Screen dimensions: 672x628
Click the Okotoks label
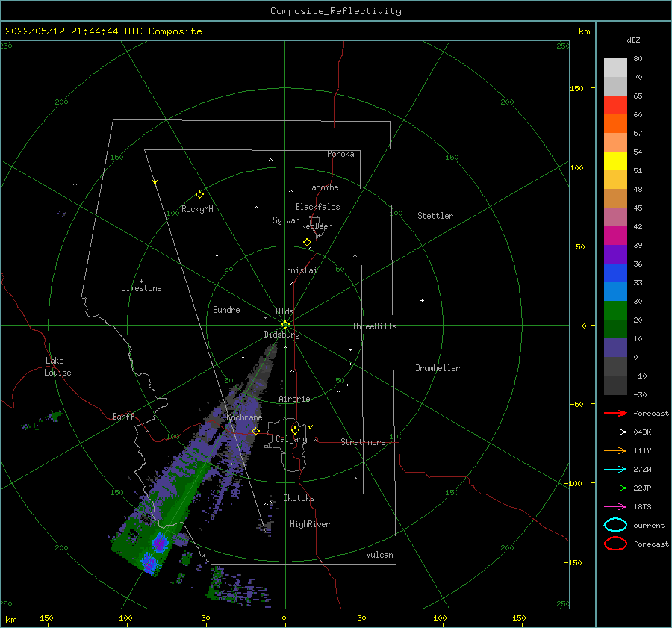coord(299,498)
